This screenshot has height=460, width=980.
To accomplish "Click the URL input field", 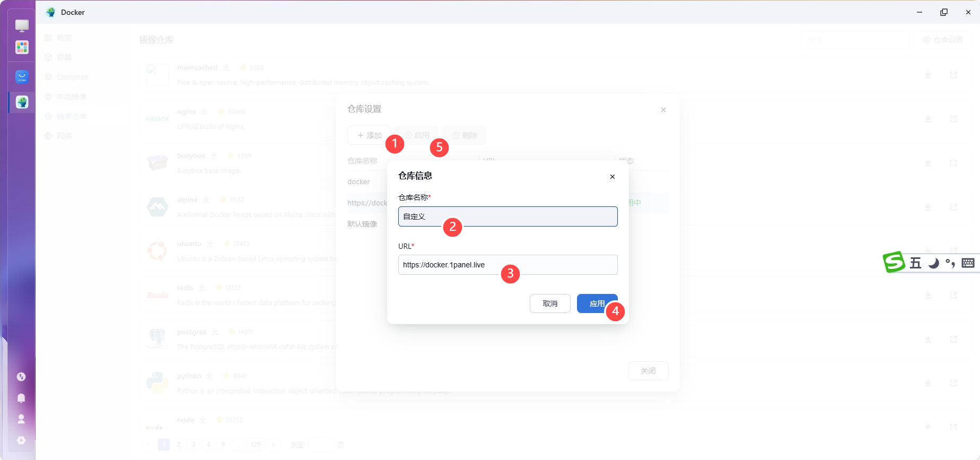I will pos(508,265).
